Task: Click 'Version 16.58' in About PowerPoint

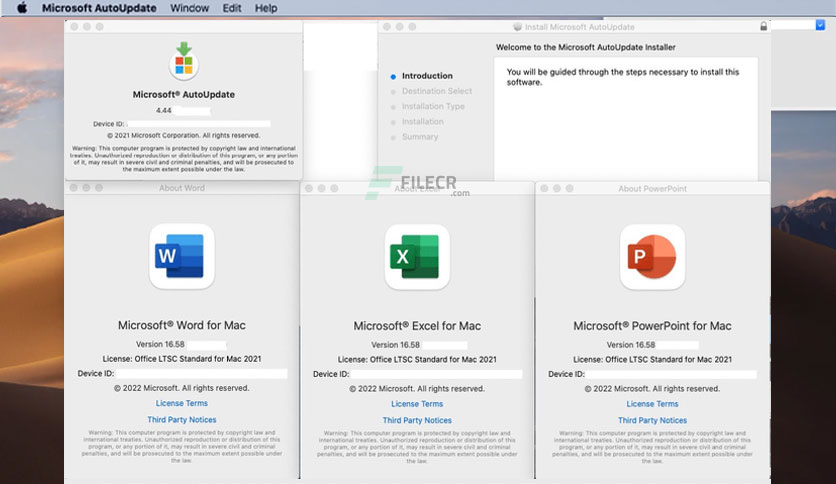Action: 631,345
